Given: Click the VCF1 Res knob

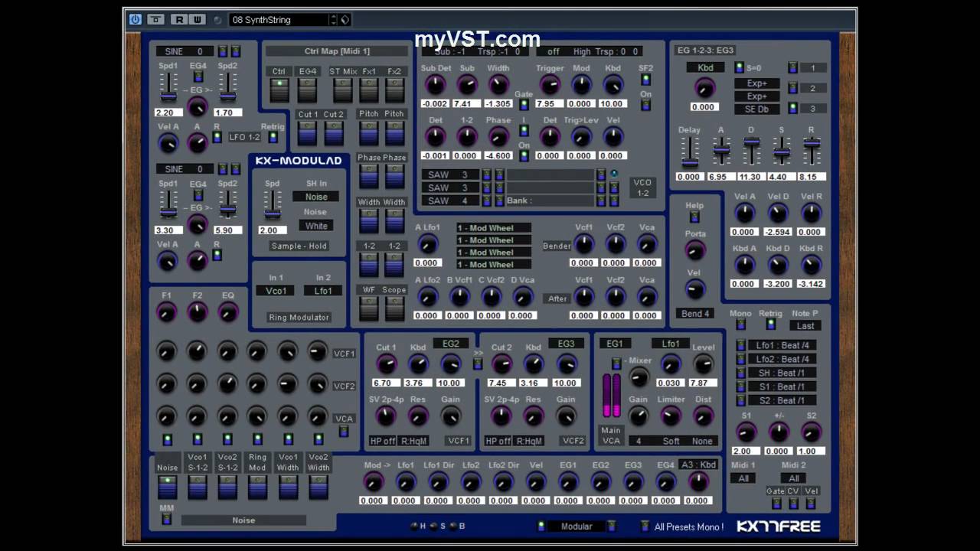Looking at the screenshot, I should point(418,416).
